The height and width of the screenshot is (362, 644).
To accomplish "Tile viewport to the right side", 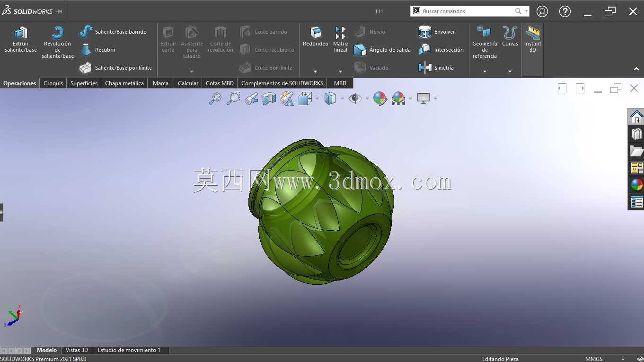I will [x=580, y=88].
